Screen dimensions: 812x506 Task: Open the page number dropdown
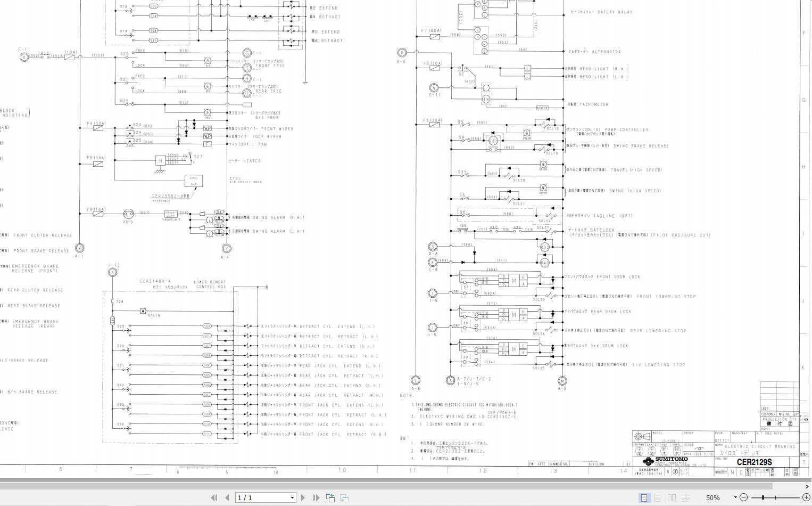pyautogui.click(x=292, y=498)
